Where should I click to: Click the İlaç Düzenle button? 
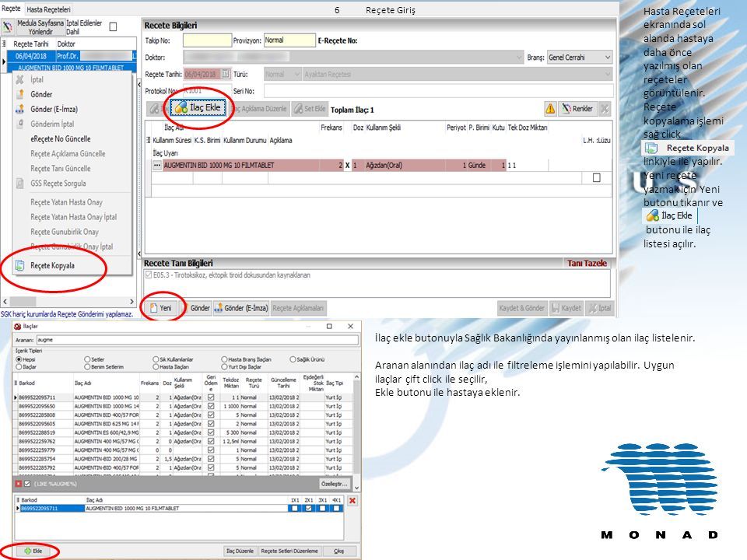240,551
